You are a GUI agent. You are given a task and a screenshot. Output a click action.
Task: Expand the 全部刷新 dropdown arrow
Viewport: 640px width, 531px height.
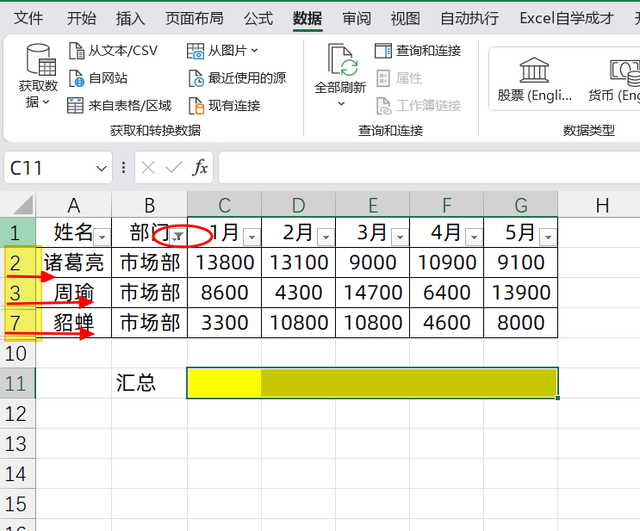click(341, 104)
